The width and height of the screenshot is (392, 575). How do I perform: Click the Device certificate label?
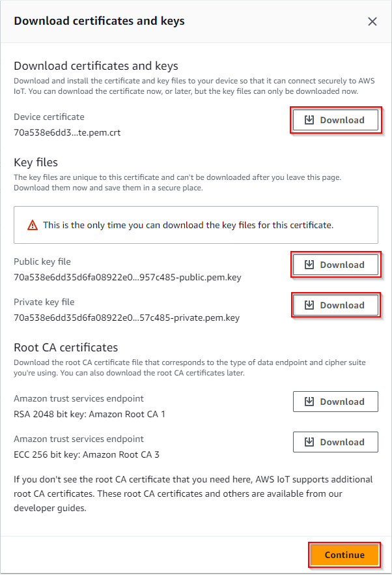(49, 117)
